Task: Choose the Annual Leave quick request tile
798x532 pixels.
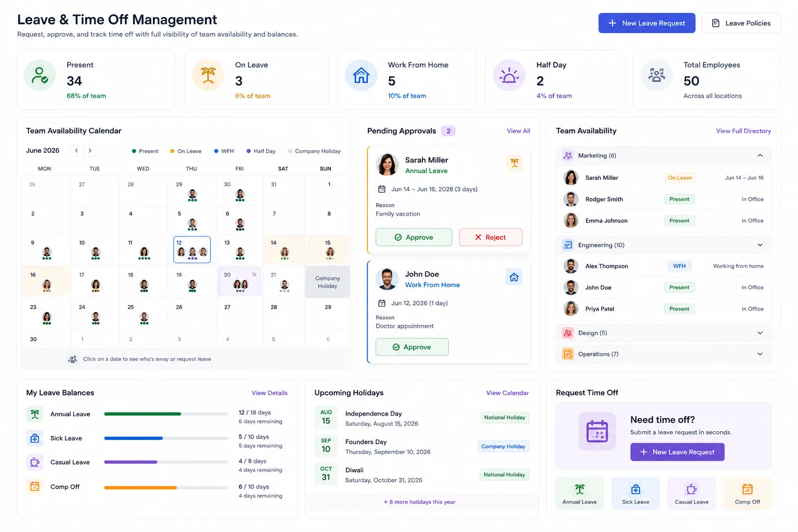Action: (x=579, y=493)
